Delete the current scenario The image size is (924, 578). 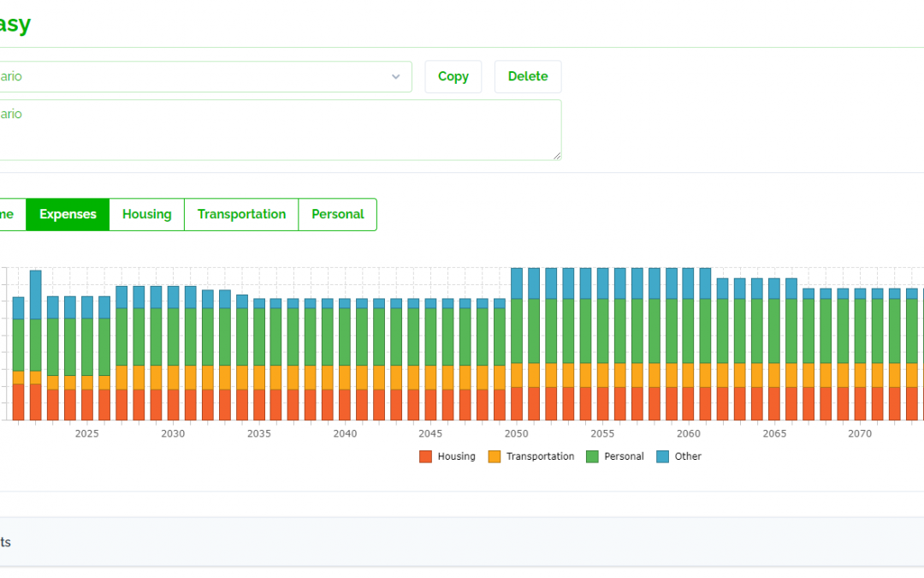[528, 77]
